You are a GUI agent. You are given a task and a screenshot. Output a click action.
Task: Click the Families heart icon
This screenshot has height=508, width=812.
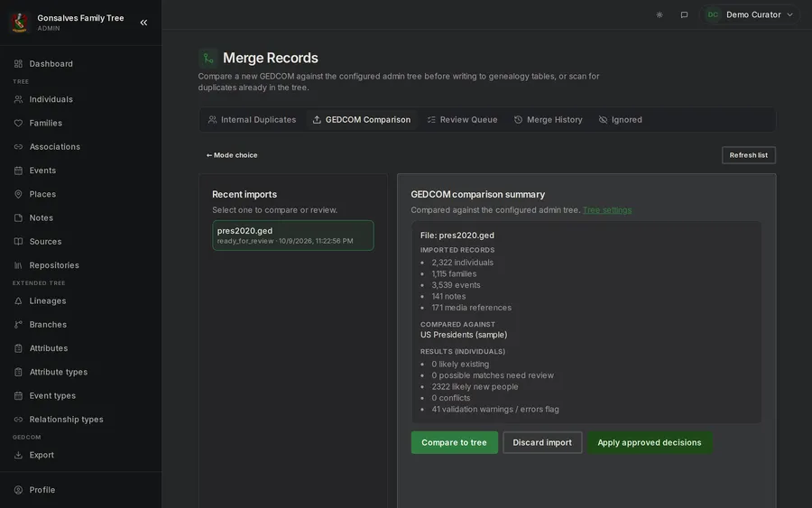click(x=18, y=123)
